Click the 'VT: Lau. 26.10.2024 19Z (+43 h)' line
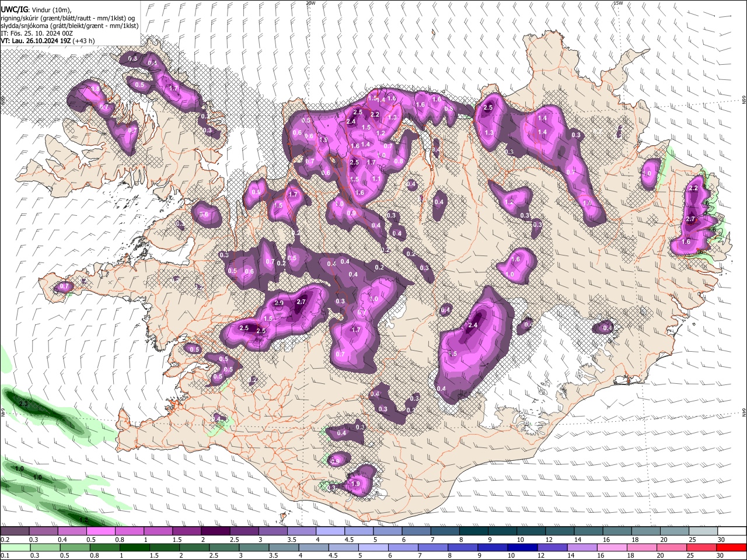Image resolution: width=747 pixels, height=560 pixels. tap(48, 41)
